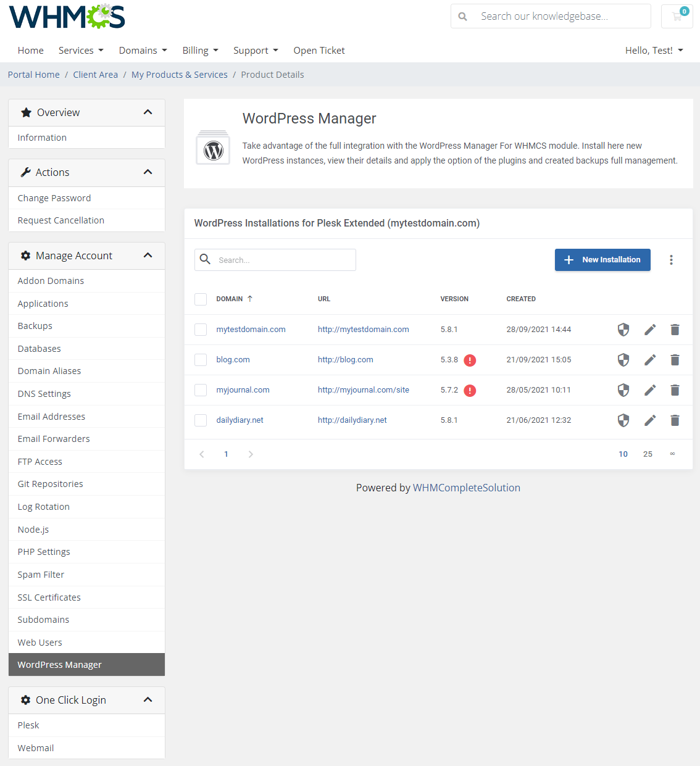Check the dailydiary.net row checkbox
Viewport: 700px width, 766px height.
pos(201,420)
